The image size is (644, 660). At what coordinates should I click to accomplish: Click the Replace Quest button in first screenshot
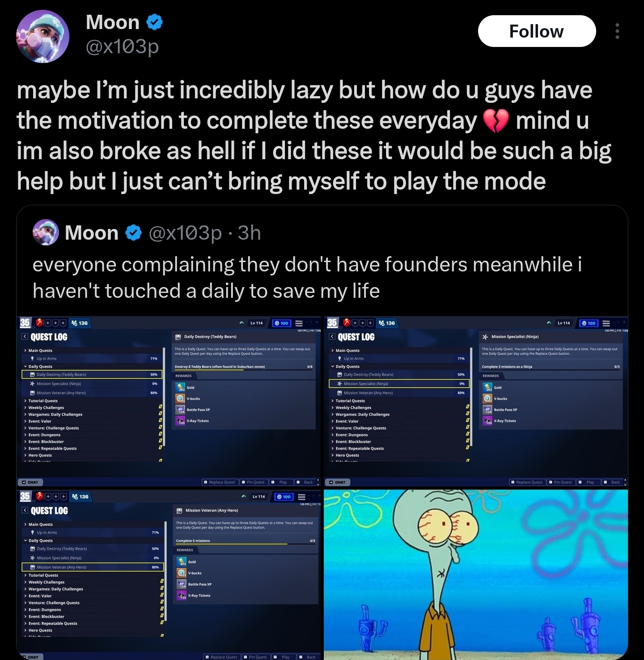(220, 482)
